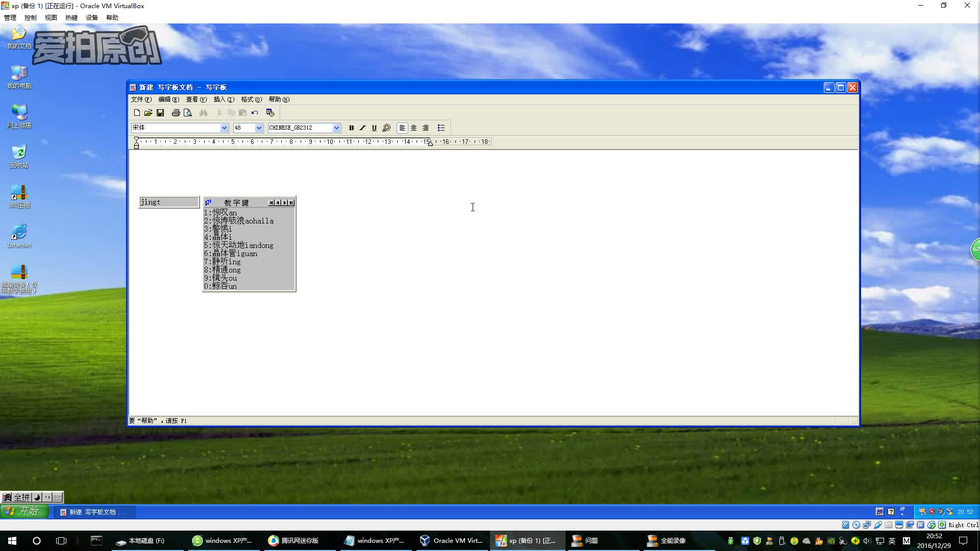Toggle Italic formatting

(362, 128)
